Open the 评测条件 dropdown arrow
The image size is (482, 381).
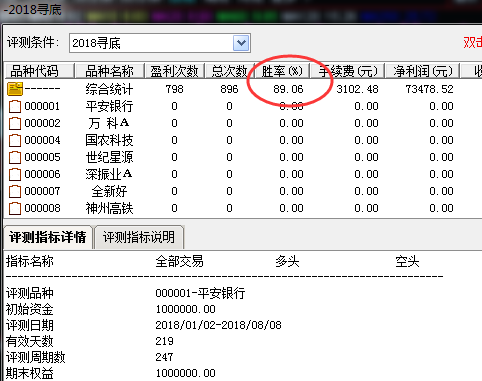click(x=241, y=43)
